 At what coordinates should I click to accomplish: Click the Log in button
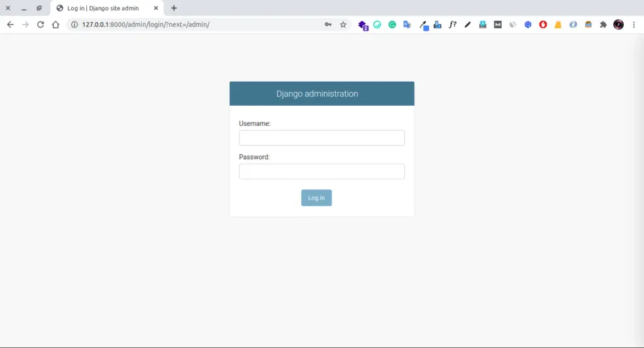[x=316, y=198]
